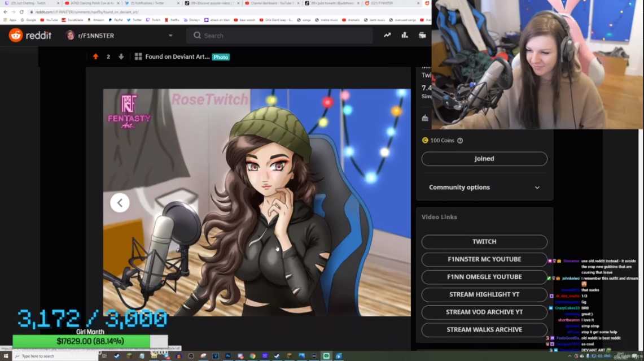The image size is (644, 361).
Task: Open the One Giant Leap bookmark
Action: click(276, 20)
